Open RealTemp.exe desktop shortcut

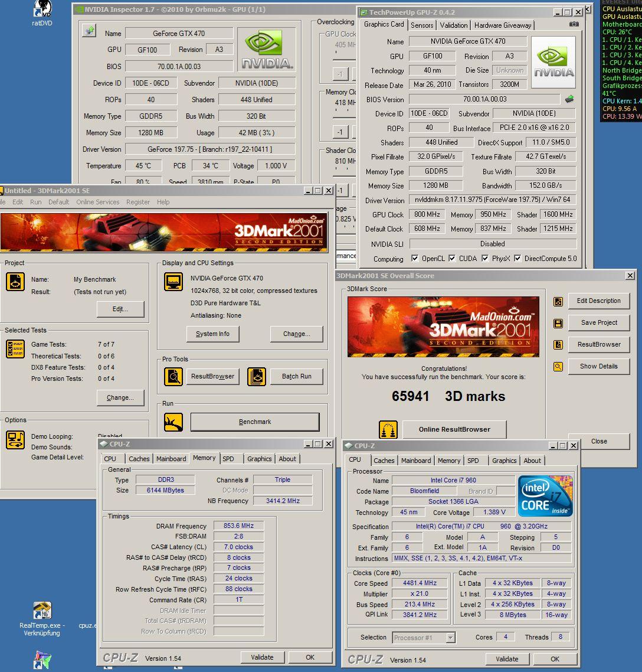[x=42, y=619]
